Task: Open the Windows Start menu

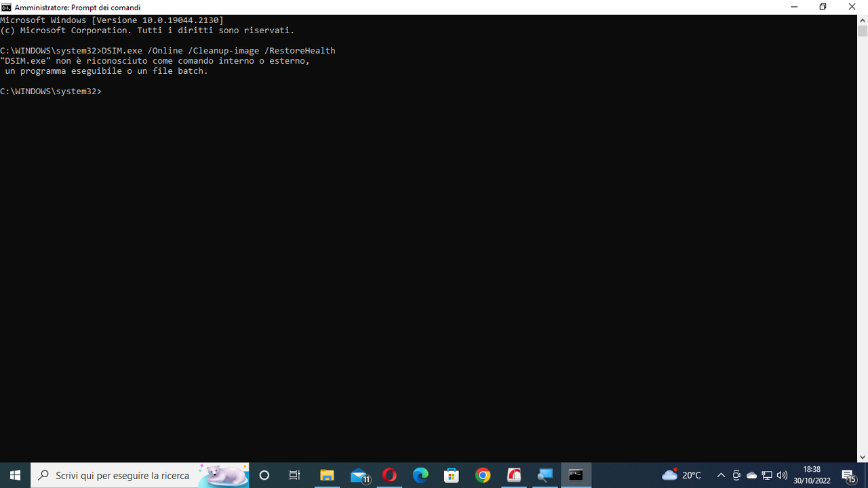Action: [x=15, y=475]
